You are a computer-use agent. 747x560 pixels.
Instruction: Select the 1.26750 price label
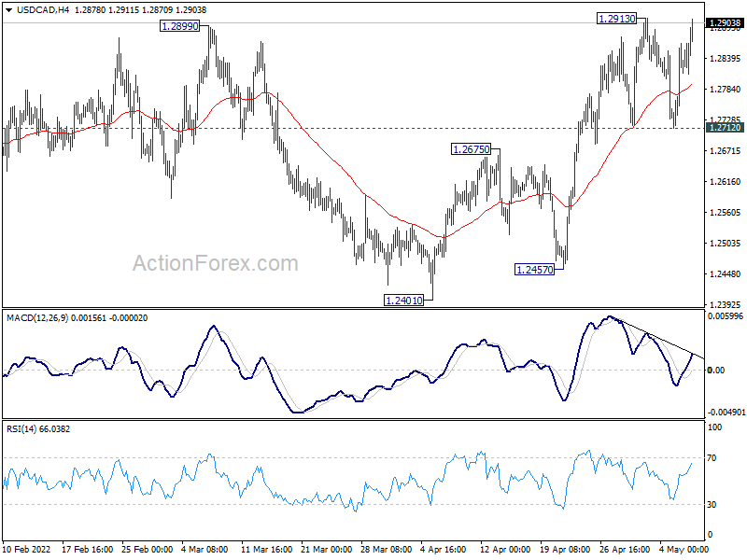pyautogui.click(x=472, y=149)
